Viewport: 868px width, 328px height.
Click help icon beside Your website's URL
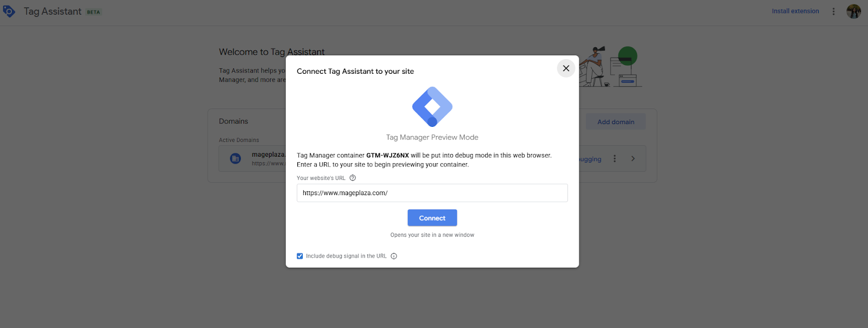[x=353, y=178]
